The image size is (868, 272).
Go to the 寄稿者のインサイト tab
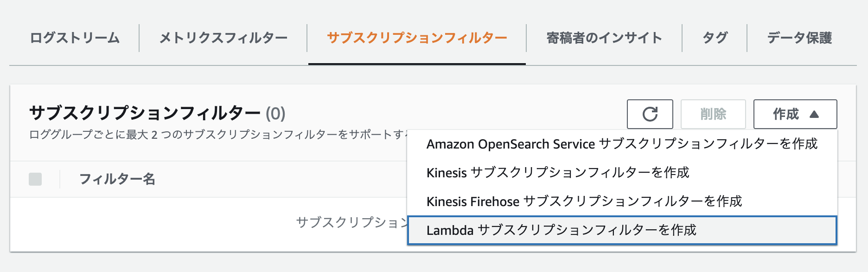coord(604,38)
